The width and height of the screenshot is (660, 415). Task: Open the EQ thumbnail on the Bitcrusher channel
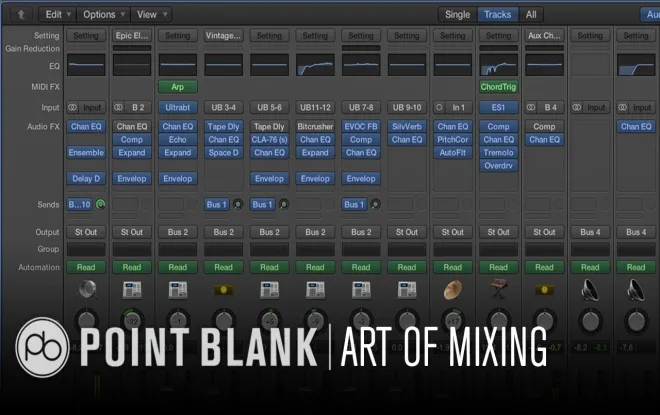pos(315,65)
